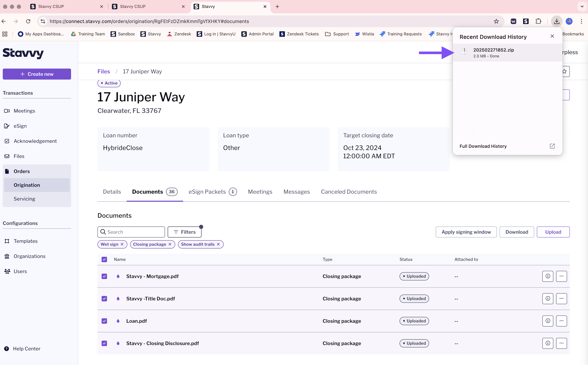Open Chrome profile avatar
The height and width of the screenshot is (365, 588).
(x=569, y=21)
